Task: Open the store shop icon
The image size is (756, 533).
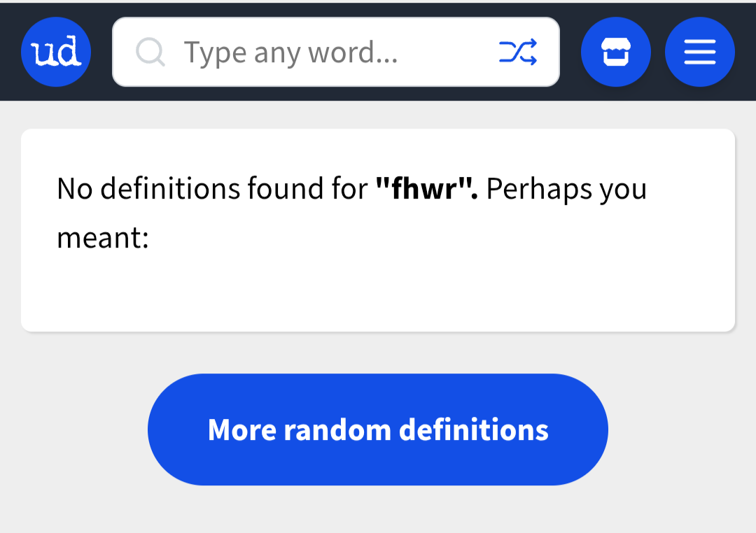Action: 616,52
